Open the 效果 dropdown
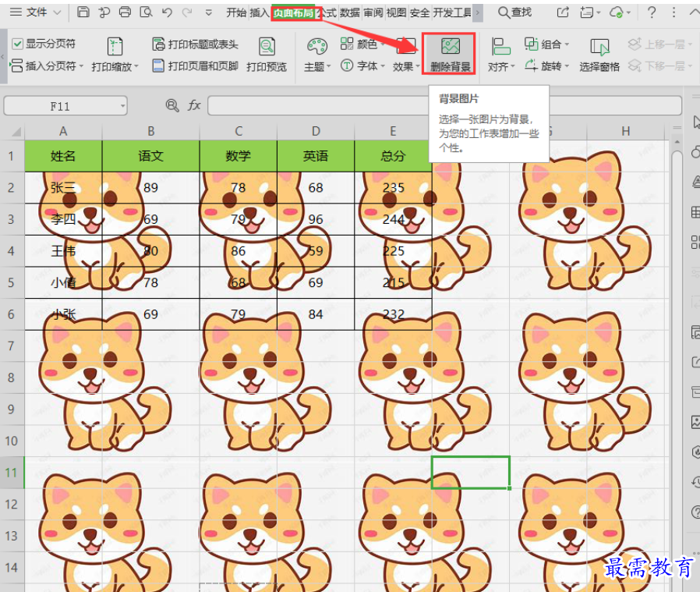Screen dimensions: 700x592 pos(405,55)
